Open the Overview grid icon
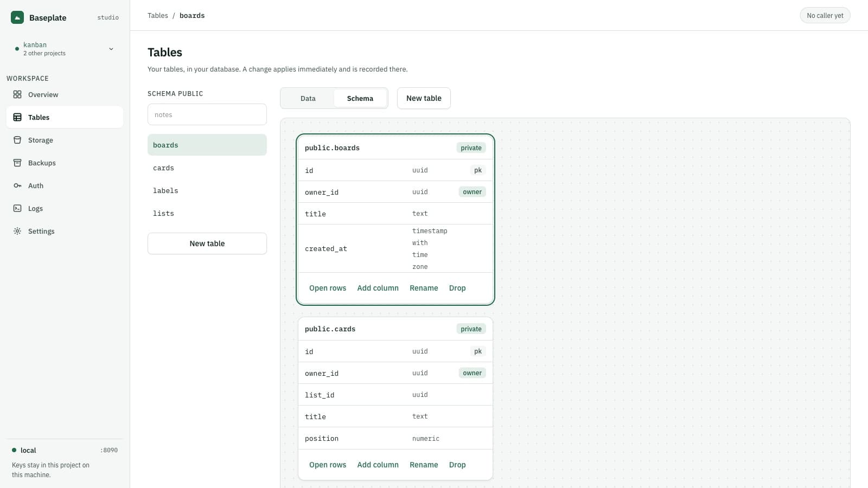Screen dimensions: 868x488 pyautogui.click(x=17, y=94)
